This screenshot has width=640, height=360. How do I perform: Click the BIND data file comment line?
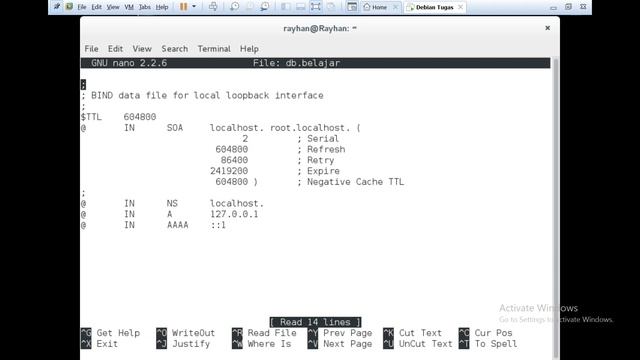click(x=202, y=95)
